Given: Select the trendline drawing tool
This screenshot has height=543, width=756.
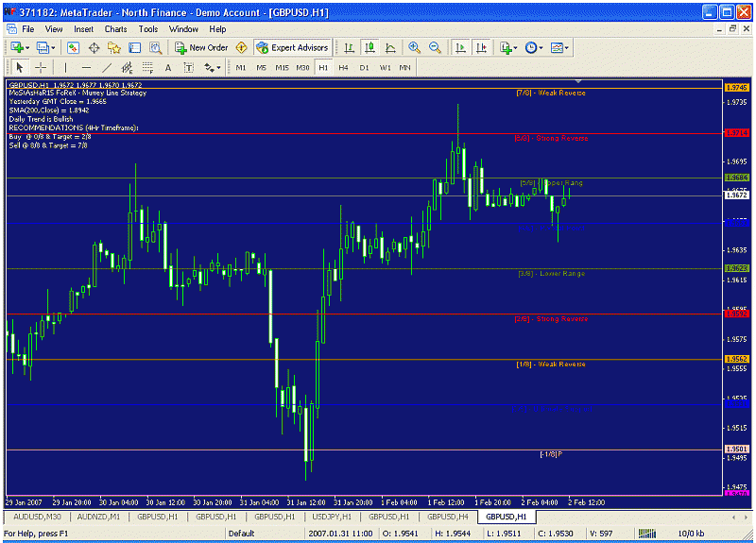Looking at the screenshot, I should pyautogui.click(x=106, y=68).
